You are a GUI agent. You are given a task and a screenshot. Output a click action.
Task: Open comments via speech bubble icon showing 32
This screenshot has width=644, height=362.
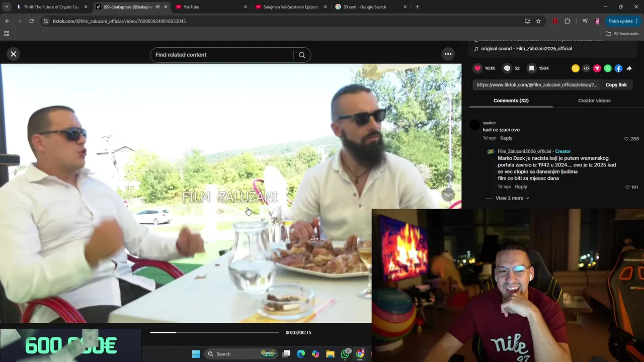coord(507,68)
